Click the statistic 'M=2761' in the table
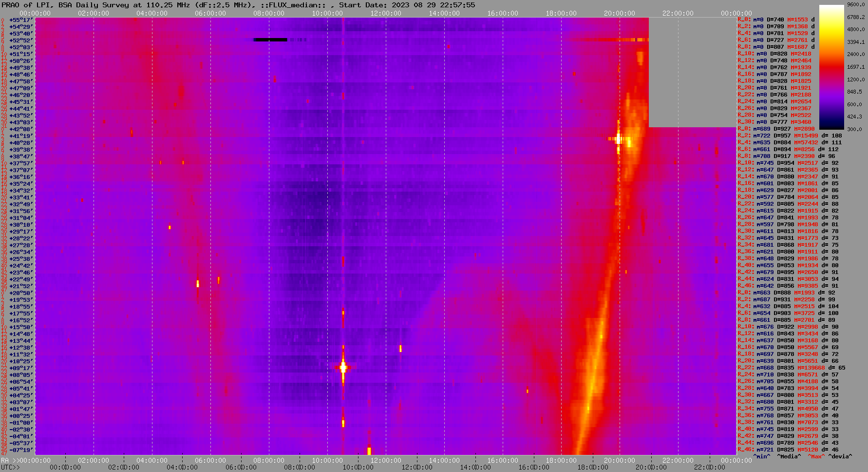This screenshot has width=868, height=472. click(797, 40)
